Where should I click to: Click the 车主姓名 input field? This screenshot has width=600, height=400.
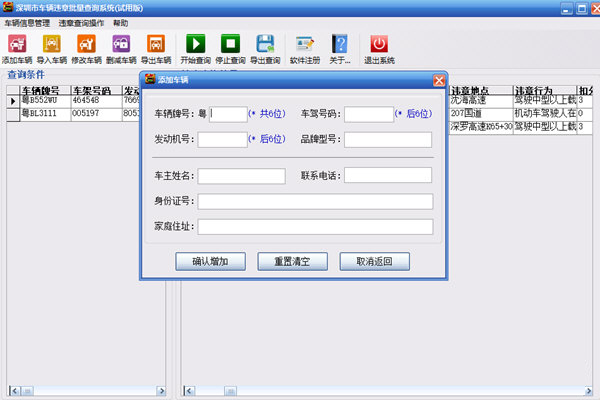241,176
